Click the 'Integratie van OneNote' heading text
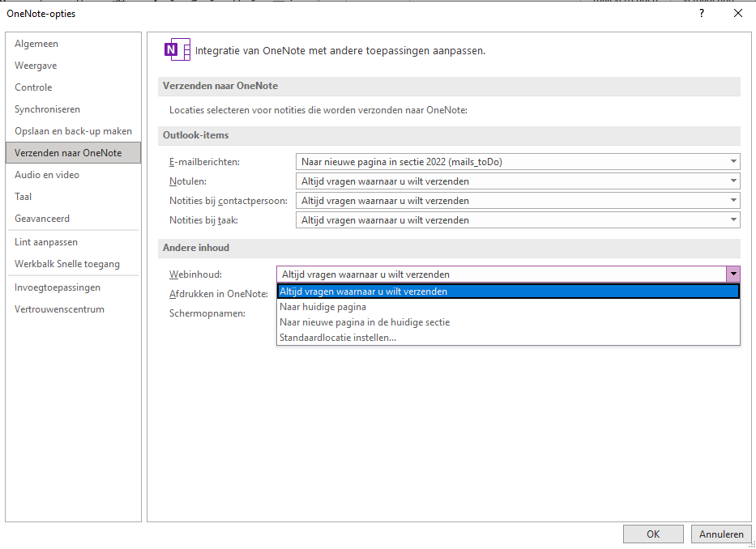Screen dimensions: 756x549 click(340, 51)
